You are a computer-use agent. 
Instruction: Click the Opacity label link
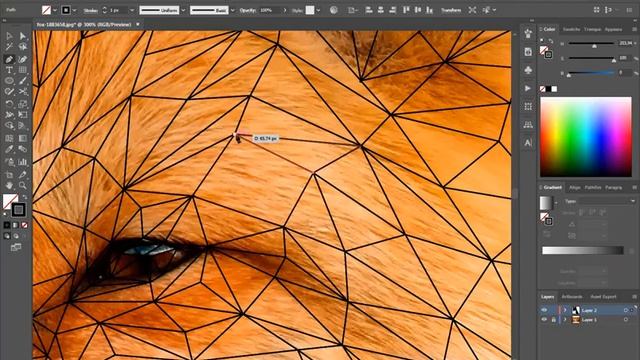(248, 10)
